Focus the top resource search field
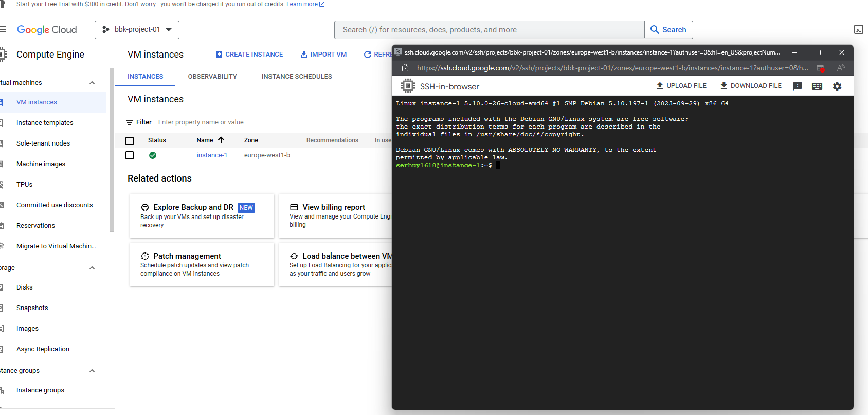Viewport: 868px width, 415px height. pyautogui.click(x=490, y=30)
